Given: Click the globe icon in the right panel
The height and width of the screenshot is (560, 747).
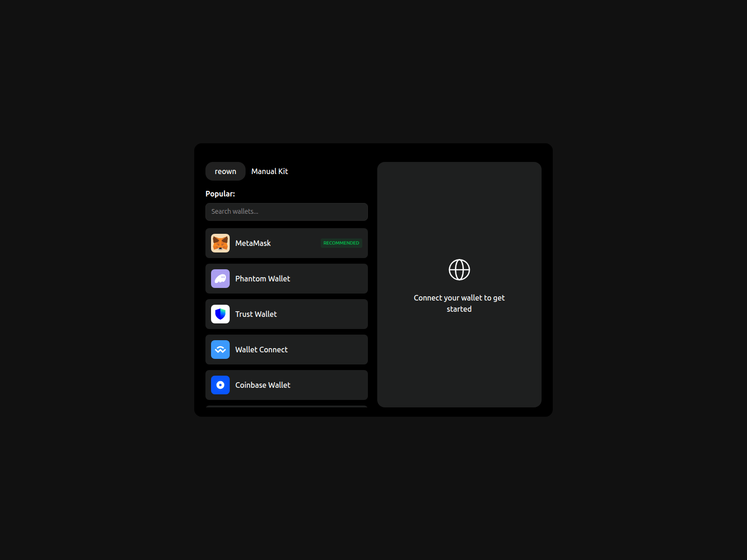Looking at the screenshot, I should (x=459, y=269).
